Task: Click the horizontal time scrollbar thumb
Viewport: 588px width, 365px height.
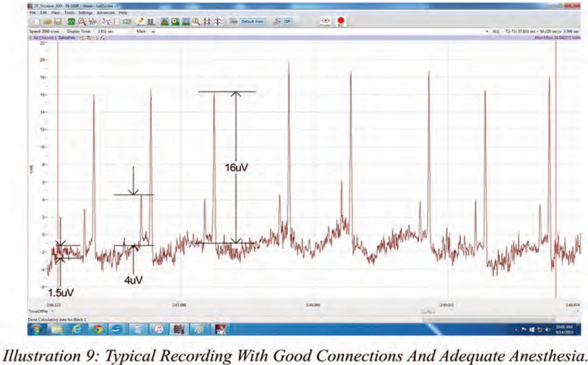Action: point(428,311)
